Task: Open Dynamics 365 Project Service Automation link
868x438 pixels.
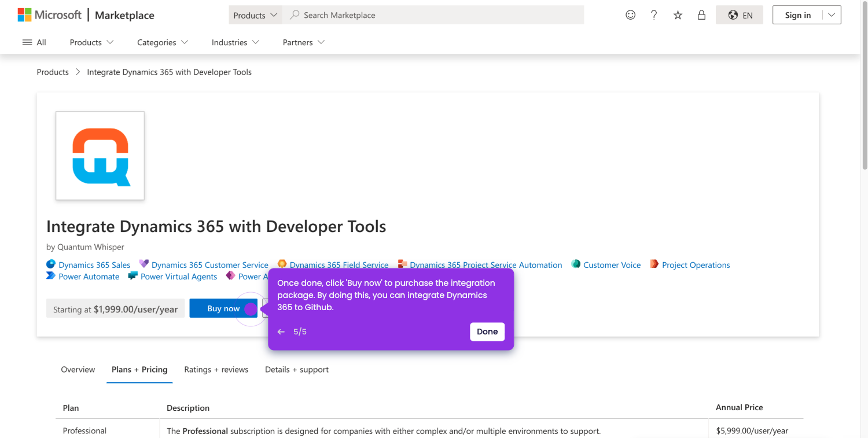Action: coord(486,265)
